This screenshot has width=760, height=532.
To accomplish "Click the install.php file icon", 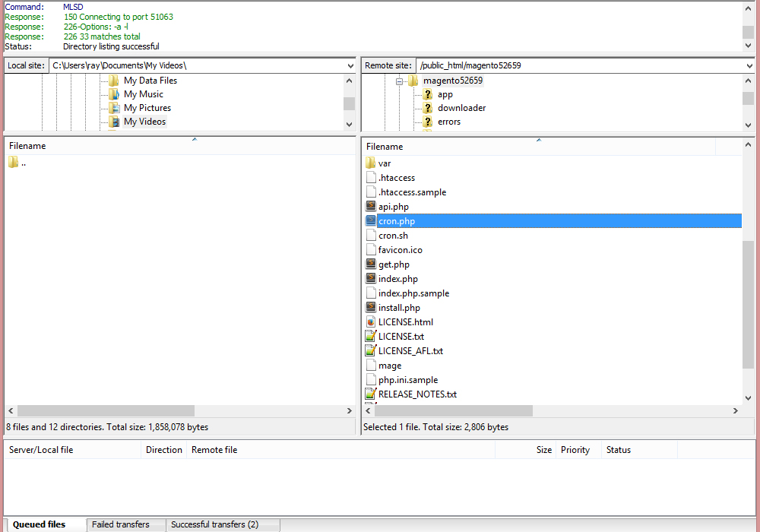I will click(x=371, y=308).
